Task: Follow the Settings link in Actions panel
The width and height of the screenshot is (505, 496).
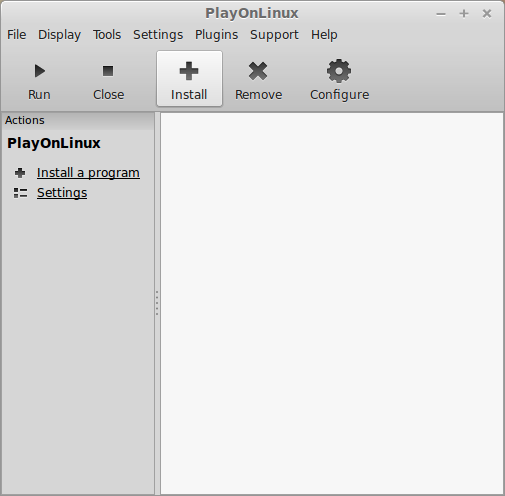Action: (62, 193)
